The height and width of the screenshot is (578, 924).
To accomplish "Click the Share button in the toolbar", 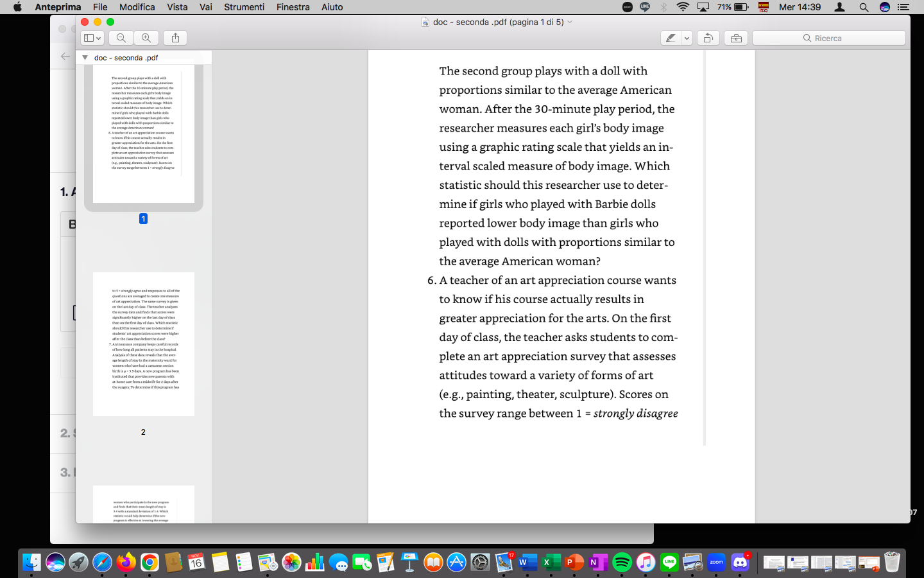I will tap(175, 37).
